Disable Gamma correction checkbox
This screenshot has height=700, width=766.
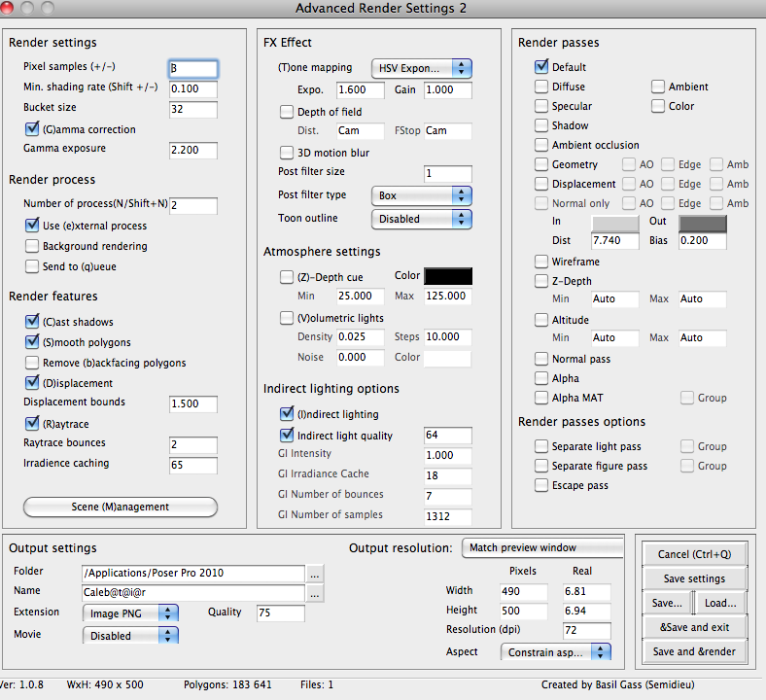point(32,129)
